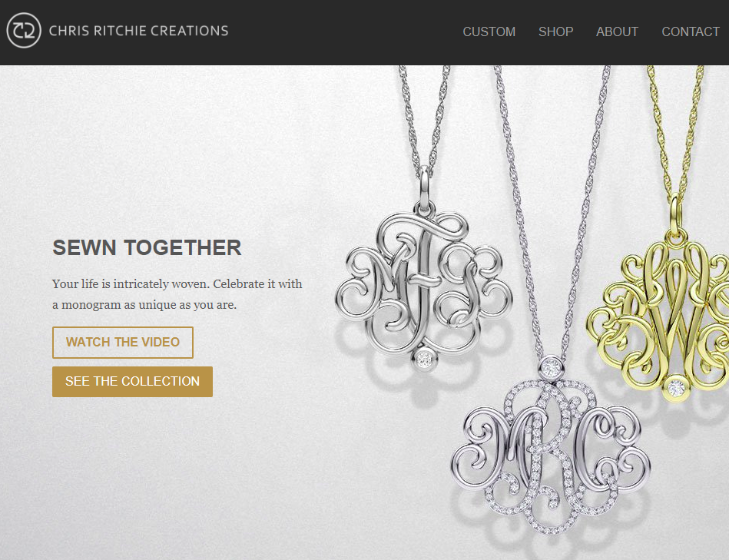Viewport: 729px width, 560px height.
Task: Click the diamond bezel on the MJS pendant
Action: tap(424, 359)
